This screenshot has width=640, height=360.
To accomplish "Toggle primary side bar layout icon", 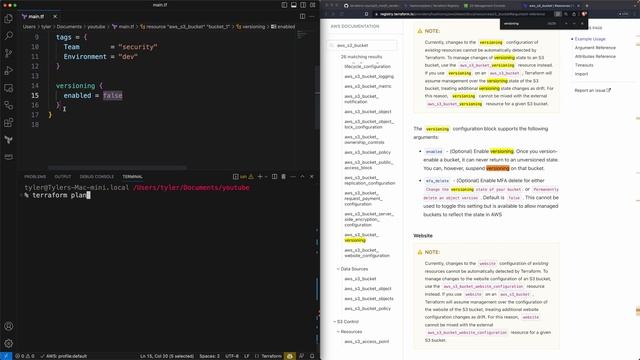I will pos(284,5).
